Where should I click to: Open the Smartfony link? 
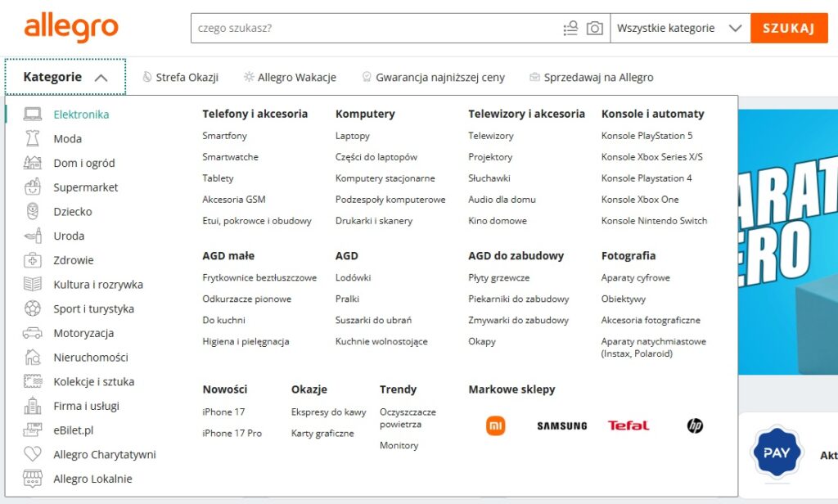[x=224, y=136]
